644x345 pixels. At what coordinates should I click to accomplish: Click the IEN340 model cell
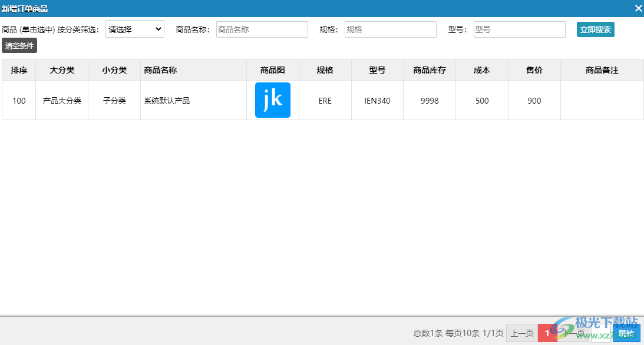pyautogui.click(x=377, y=101)
